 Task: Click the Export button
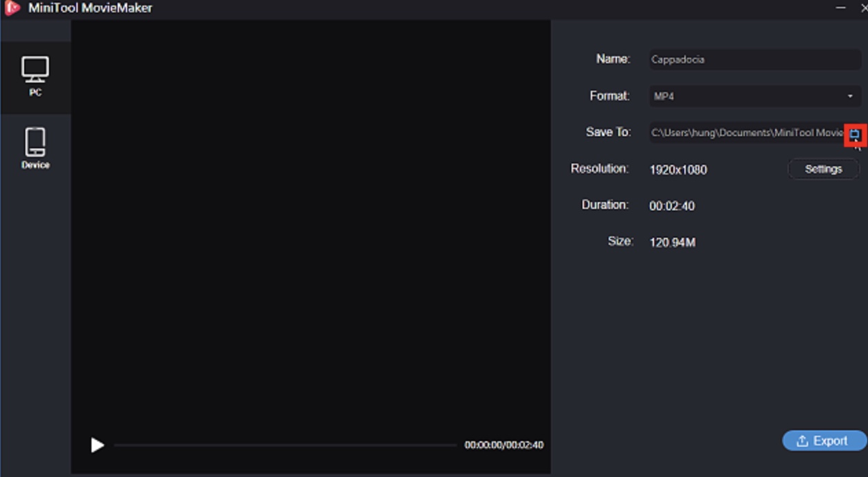[x=824, y=441]
